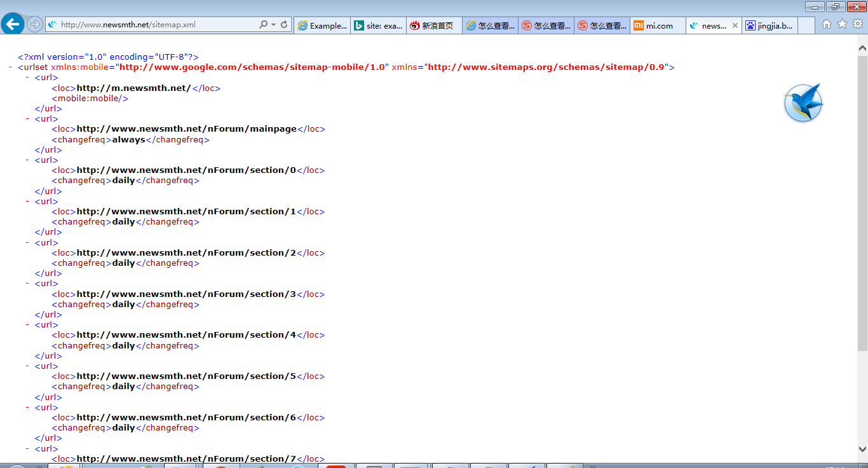Image resolution: width=868 pixels, height=468 pixels.
Task: Click the sitemaps.org schema 0.9 URL
Action: point(546,67)
